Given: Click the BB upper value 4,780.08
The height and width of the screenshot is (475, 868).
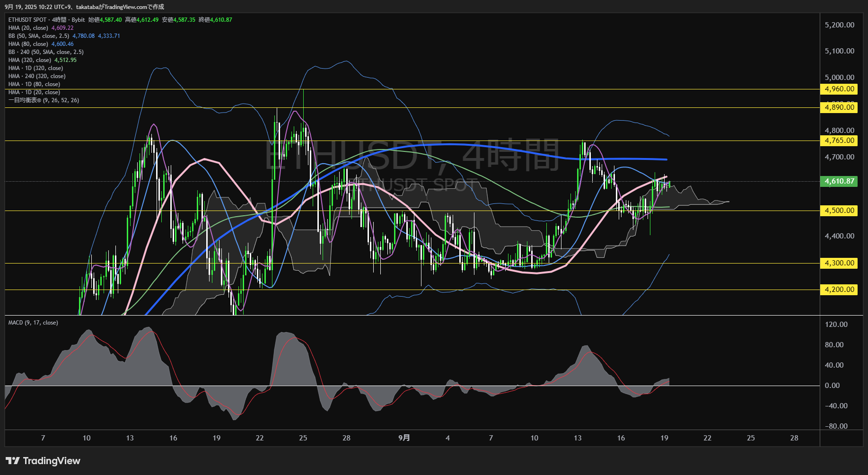Looking at the screenshot, I should 83,36.
